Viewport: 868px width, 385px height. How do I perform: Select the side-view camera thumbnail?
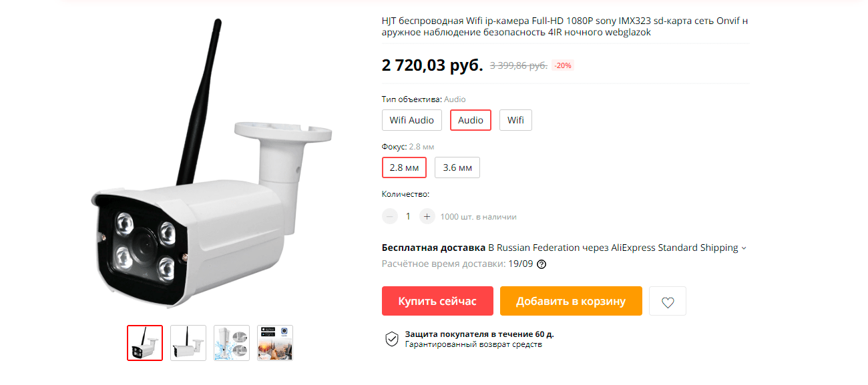188,342
